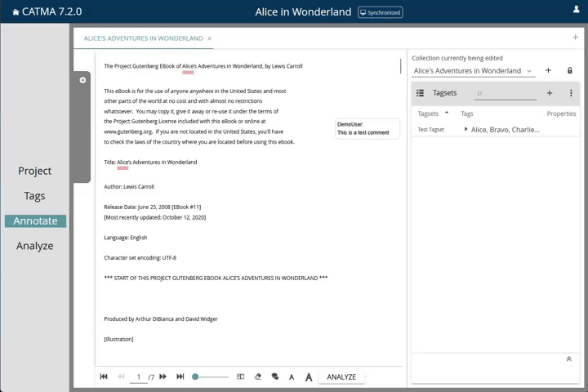Click the lock icon beside collection
The image size is (588, 392).
570,71
